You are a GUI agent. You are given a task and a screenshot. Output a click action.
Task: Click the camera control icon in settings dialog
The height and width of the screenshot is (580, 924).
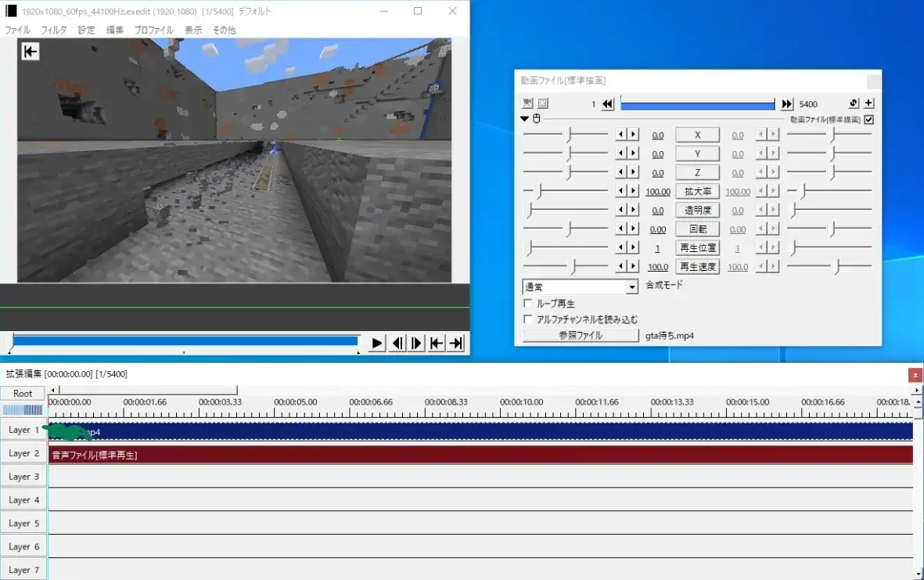tap(527, 103)
